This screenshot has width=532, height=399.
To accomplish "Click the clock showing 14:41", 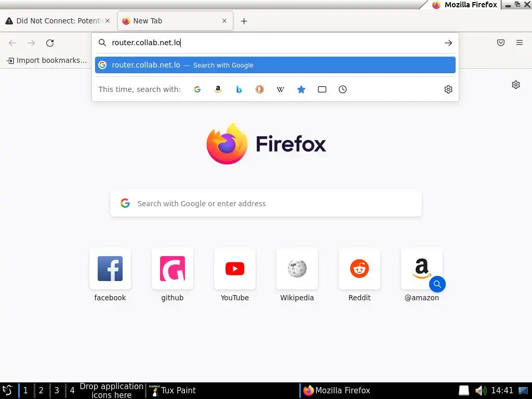I will point(502,391).
